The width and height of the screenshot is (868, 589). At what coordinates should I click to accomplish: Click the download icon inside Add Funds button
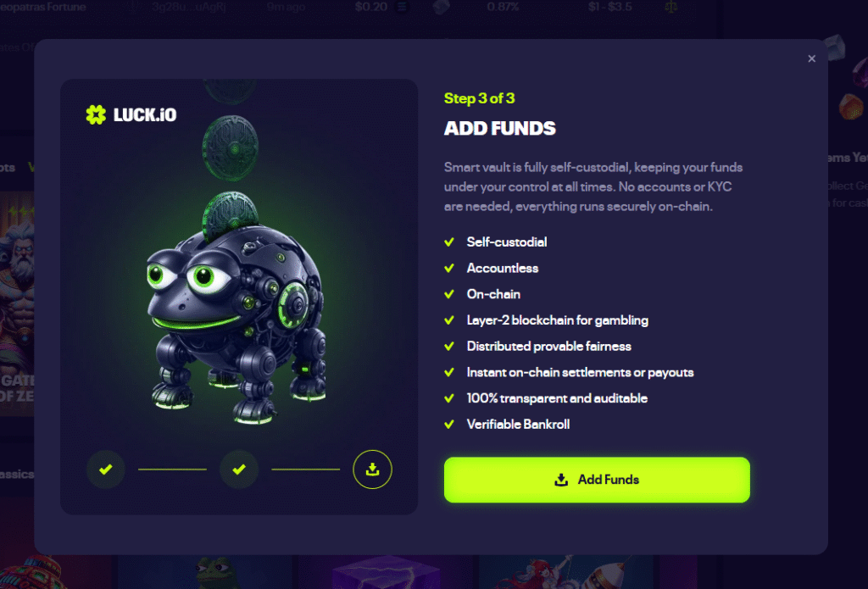[561, 480]
